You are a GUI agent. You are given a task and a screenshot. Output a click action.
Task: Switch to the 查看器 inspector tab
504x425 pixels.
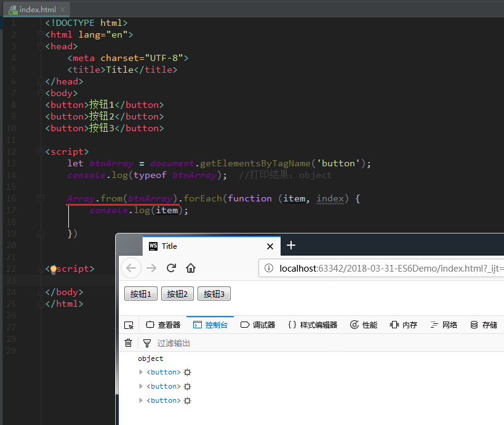163,325
